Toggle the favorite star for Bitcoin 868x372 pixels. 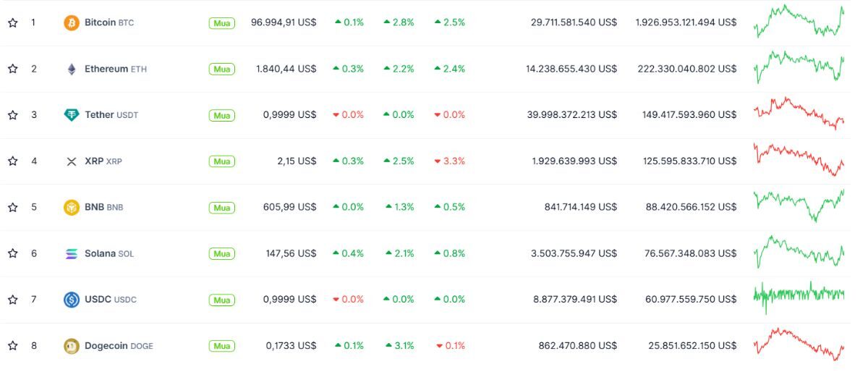click(12, 22)
